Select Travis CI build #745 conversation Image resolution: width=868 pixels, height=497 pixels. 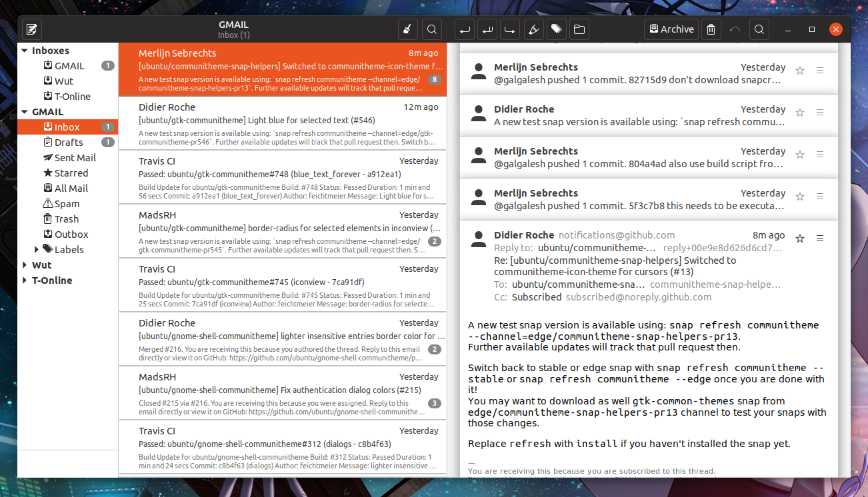(282, 285)
